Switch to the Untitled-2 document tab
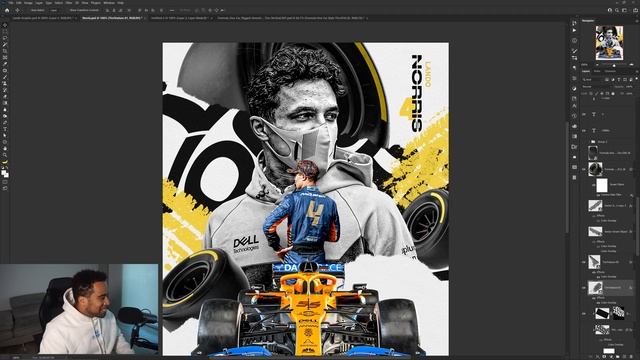Image resolution: width=640 pixels, height=360 pixels. pyautogui.click(x=180, y=18)
